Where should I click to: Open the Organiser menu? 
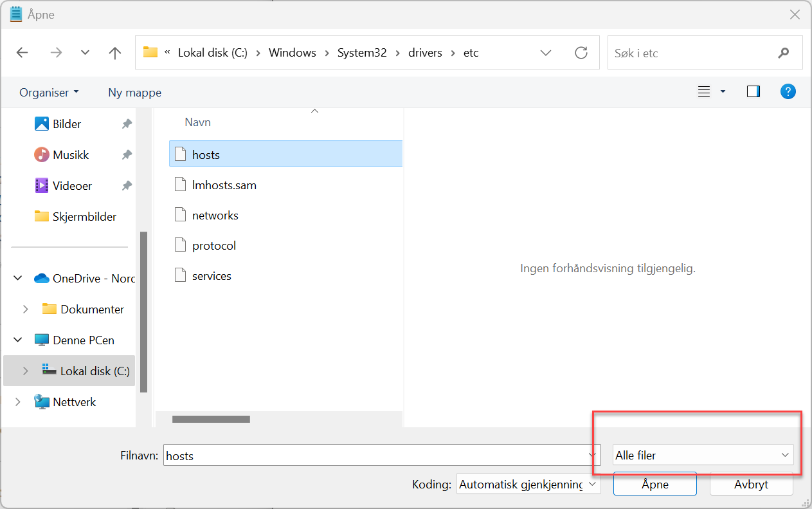49,93
